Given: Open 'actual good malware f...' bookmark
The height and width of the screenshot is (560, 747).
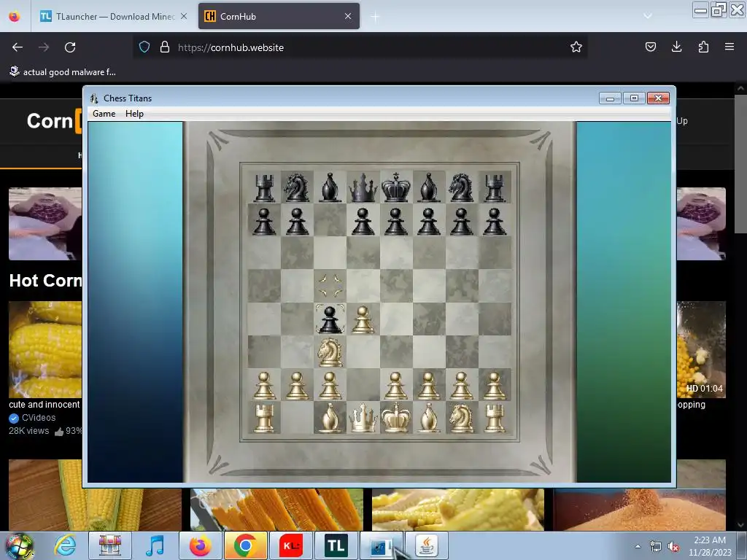Looking at the screenshot, I should [x=63, y=72].
